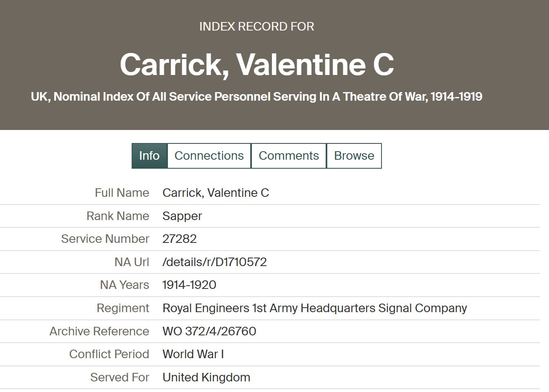
Task: Click the Full Name value Carrick, Valentine C
Action: (x=216, y=193)
